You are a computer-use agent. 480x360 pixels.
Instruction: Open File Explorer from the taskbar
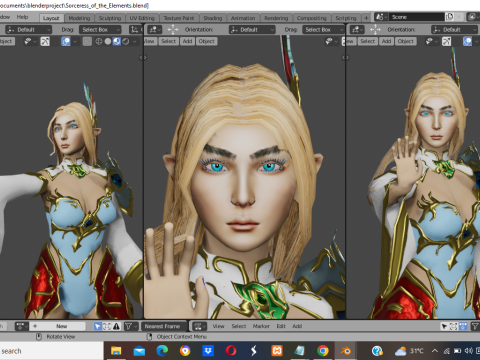point(116,351)
